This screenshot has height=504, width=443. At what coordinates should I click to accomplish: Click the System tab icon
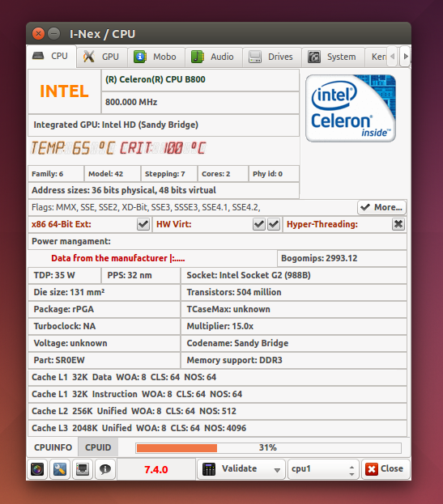pyautogui.click(x=314, y=57)
